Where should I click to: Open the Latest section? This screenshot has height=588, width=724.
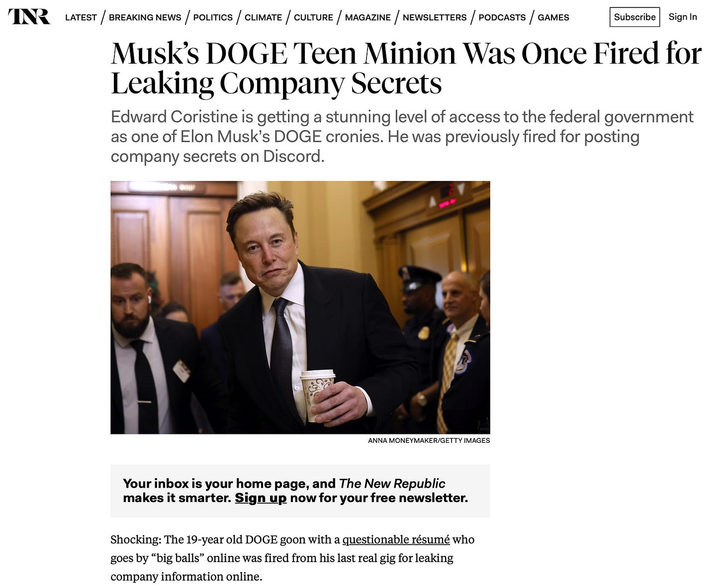tap(81, 17)
